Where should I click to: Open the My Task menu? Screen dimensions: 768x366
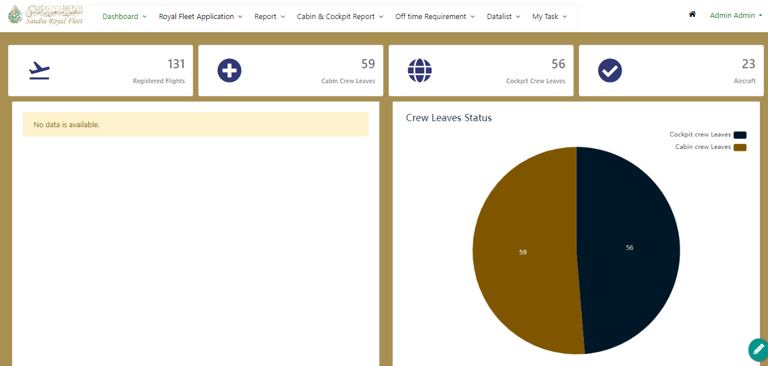[x=550, y=16]
